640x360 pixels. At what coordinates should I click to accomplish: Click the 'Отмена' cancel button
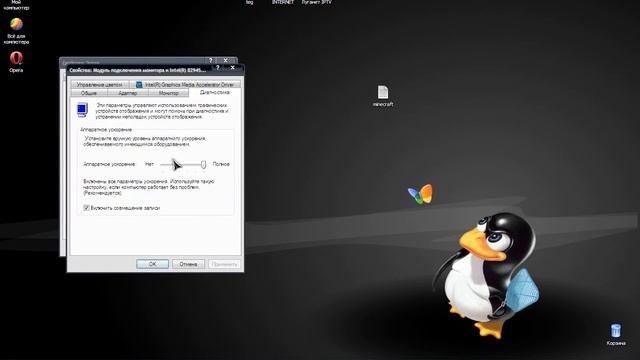tap(188, 264)
